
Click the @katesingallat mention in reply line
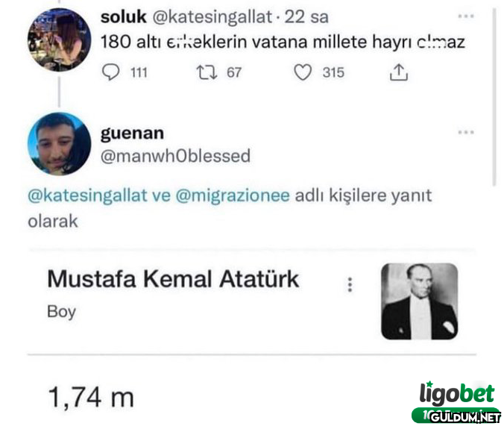click(87, 195)
